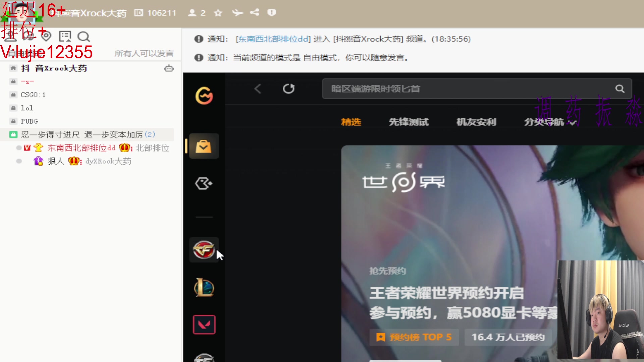Open the PUBG sub-channel
This screenshot has width=644, height=362.
29,121
